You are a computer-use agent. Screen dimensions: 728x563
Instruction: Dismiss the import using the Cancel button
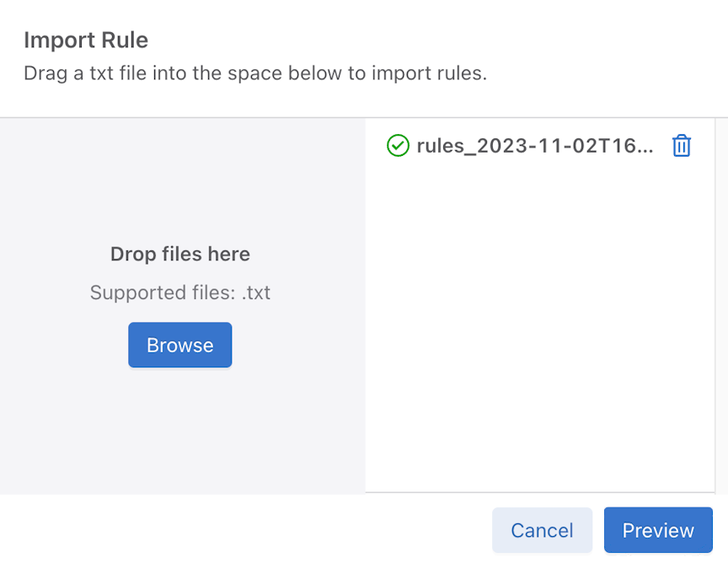pyautogui.click(x=542, y=530)
